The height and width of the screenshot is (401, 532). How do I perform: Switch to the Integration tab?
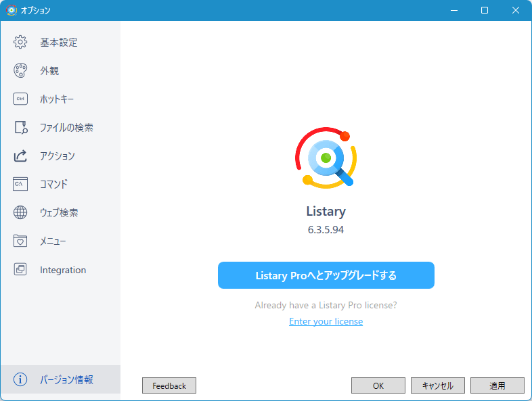click(x=62, y=270)
